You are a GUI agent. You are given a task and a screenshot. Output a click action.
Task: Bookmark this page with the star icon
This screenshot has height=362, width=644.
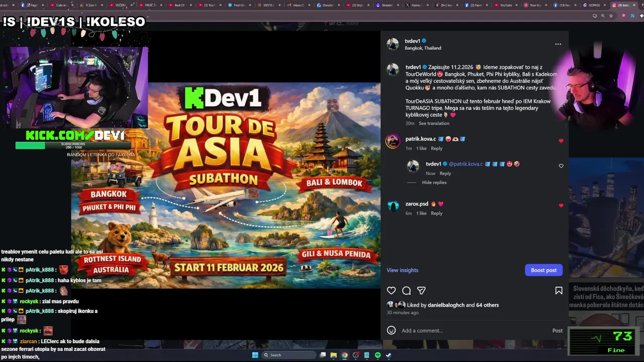point(611,16)
